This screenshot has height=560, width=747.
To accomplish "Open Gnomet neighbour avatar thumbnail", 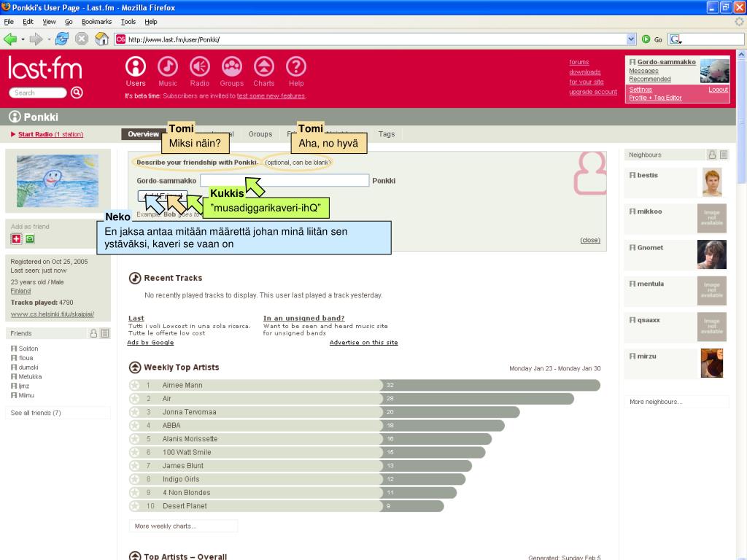I will (x=712, y=254).
